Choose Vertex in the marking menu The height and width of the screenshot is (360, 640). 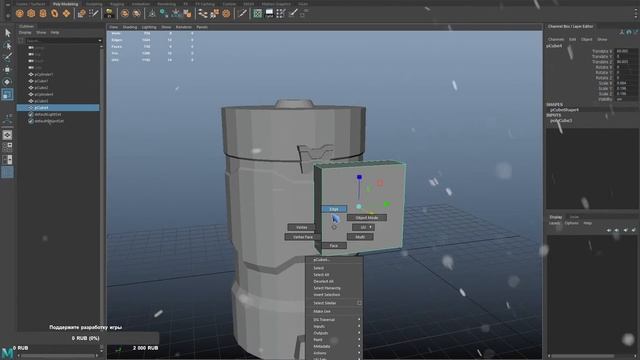click(302, 227)
